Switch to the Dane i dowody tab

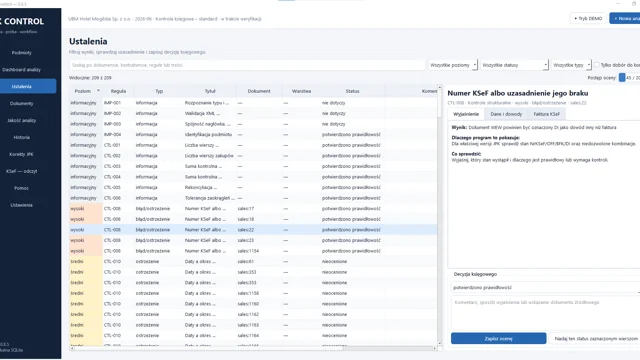click(506, 114)
